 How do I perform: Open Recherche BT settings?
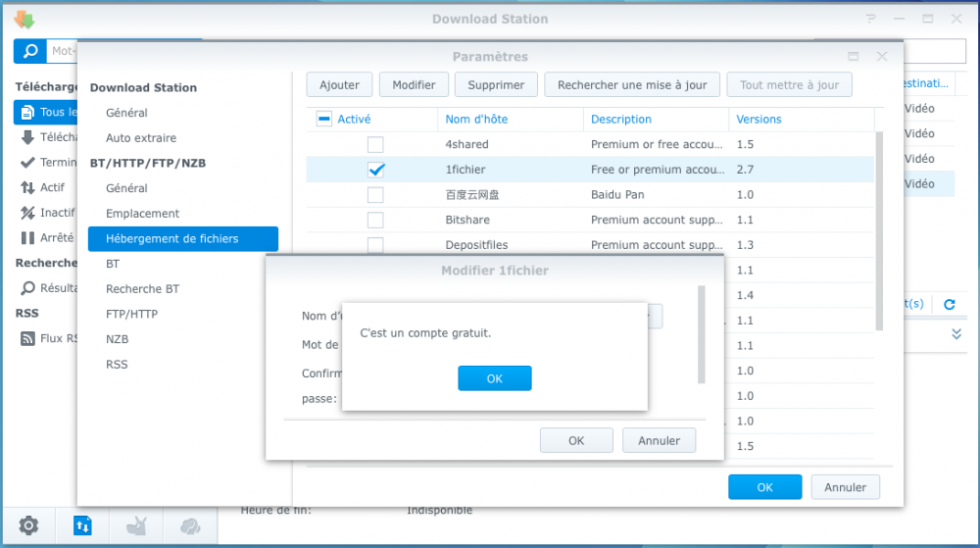pos(142,289)
